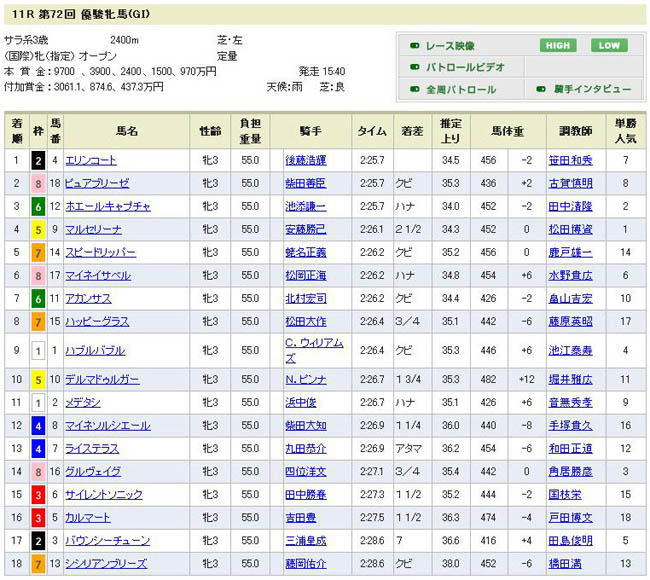The width and height of the screenshot is (650, 580).
Task: Click the black frame 2 badge for エリンコート
Action: (37, 160)
